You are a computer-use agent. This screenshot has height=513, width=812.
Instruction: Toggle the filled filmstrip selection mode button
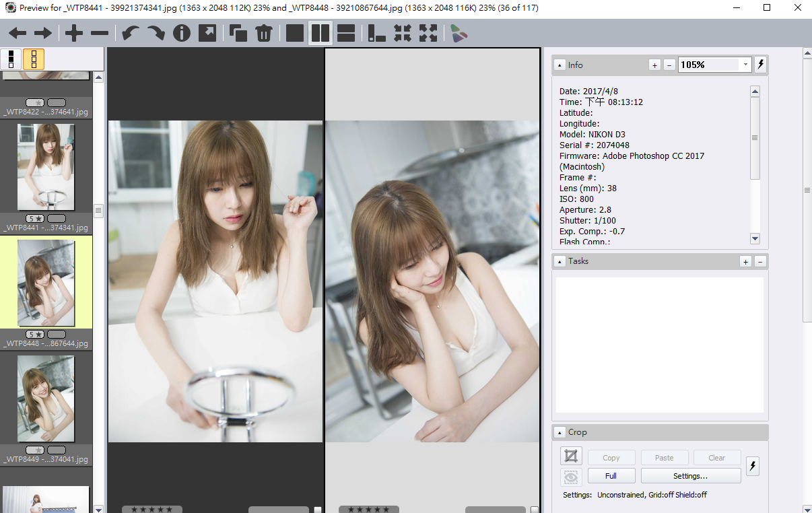11,59
